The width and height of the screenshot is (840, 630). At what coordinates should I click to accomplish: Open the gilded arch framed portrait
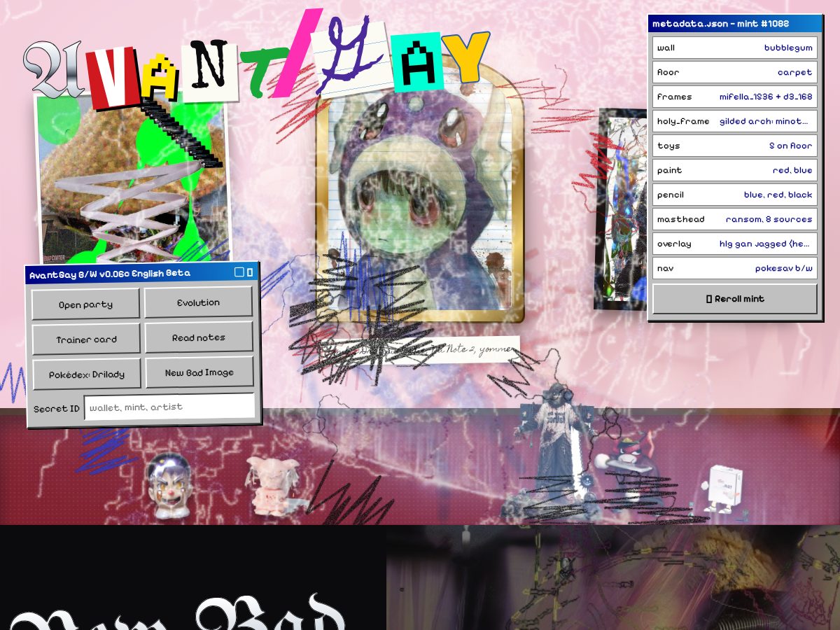click(419, 190)
